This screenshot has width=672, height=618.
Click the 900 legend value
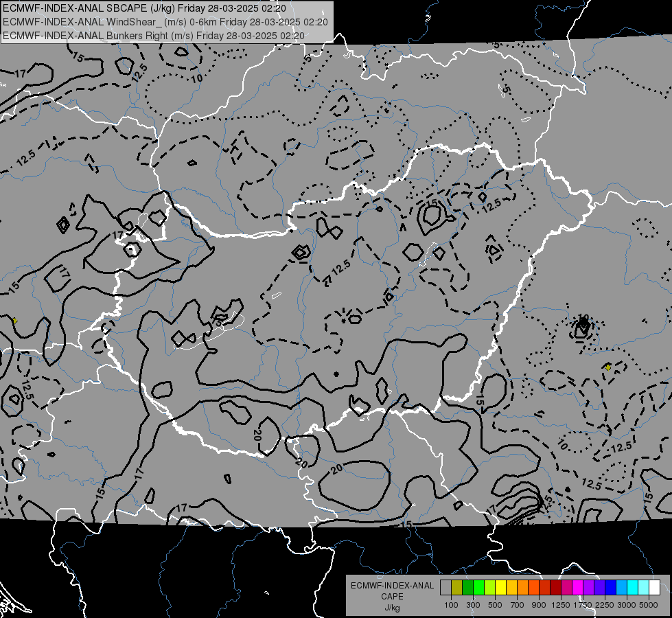point(539,605)
